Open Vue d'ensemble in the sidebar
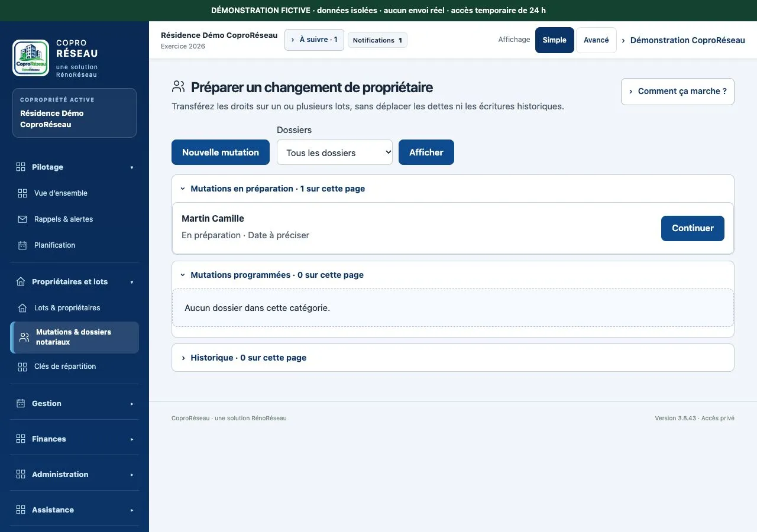The image size is (757, 532). (75, 193)
